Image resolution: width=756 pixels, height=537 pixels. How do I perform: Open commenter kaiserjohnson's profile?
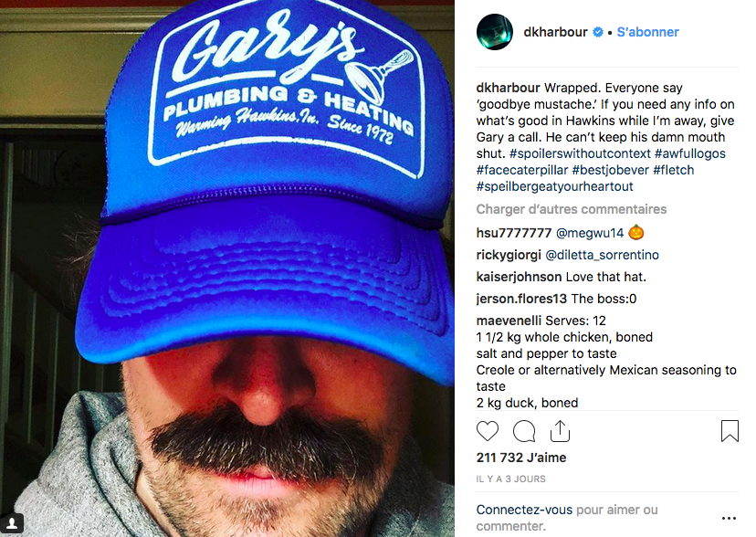pyautogui.click(x=519, y=278)
